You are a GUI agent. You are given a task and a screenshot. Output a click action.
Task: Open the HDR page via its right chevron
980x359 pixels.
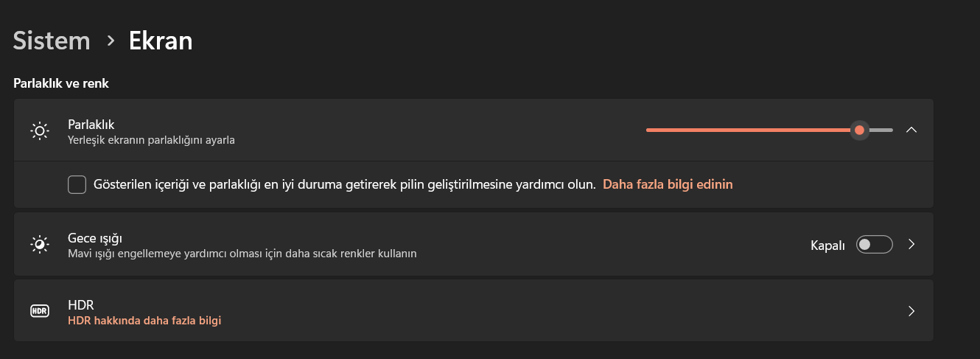(x=911, y=311)
